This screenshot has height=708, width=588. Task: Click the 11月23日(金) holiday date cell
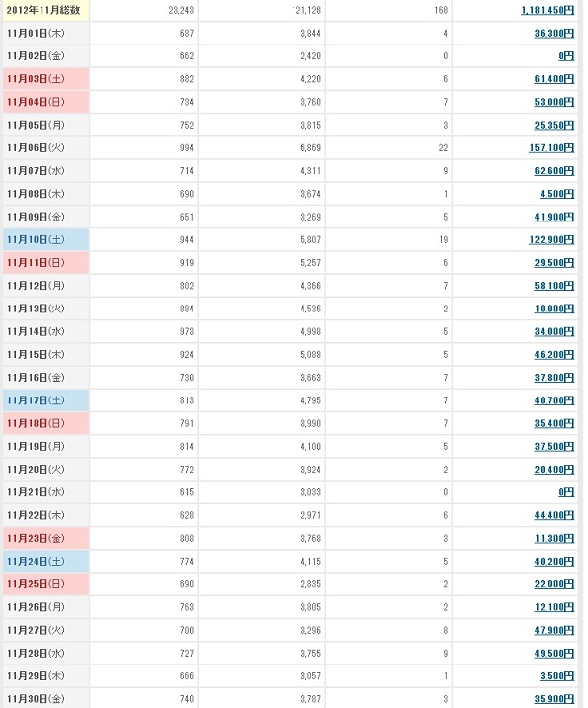pyautogui.click(x=46, y=538)
